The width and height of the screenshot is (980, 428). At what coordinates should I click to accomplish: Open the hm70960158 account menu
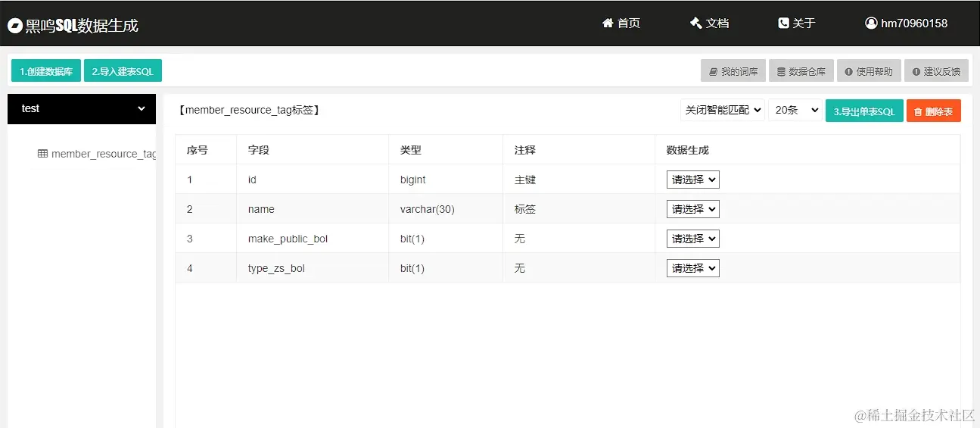coord(907,23)
